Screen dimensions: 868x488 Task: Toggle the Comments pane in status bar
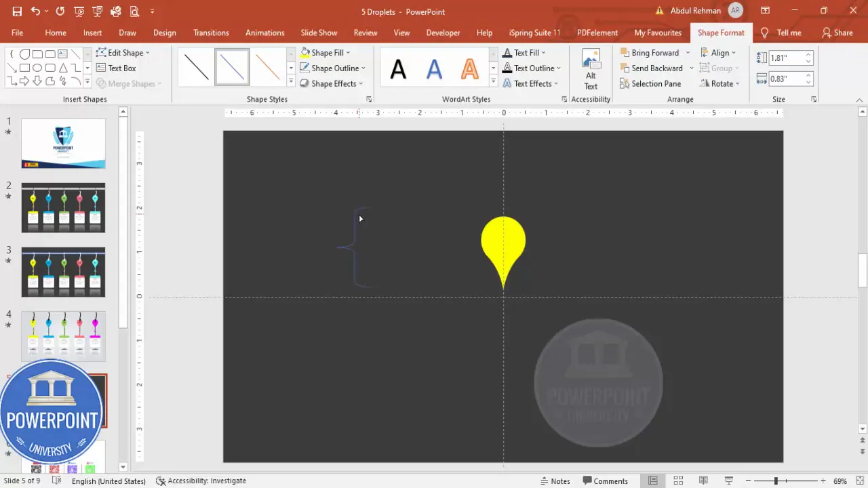[x=605, y=481]
